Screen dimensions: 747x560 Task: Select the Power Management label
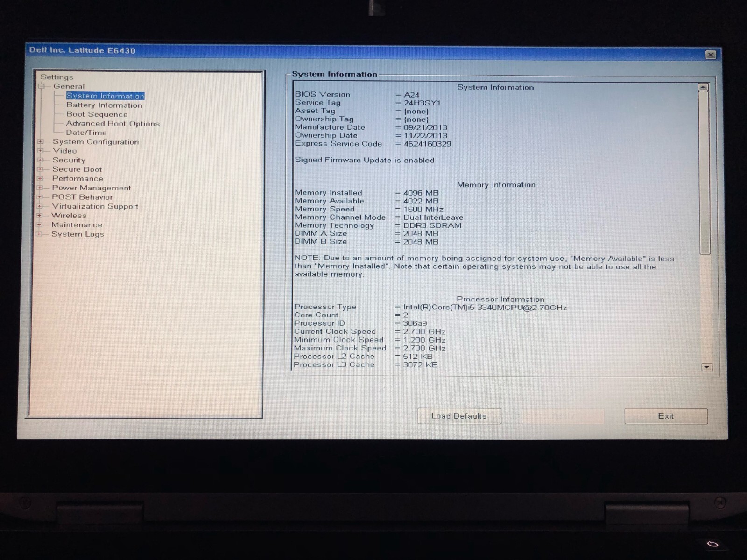point(92,188)
